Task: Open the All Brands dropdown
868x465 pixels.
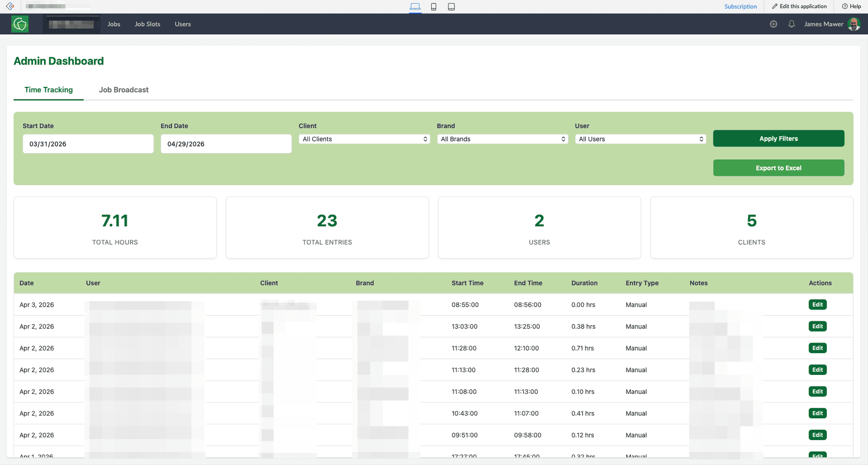Action: [502, 139]
